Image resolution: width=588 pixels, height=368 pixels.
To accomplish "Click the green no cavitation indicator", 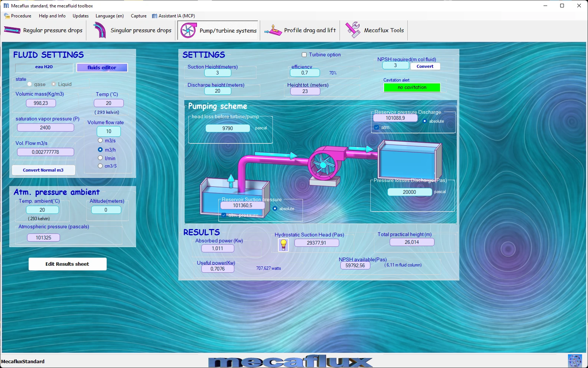I will click(412, 87).
